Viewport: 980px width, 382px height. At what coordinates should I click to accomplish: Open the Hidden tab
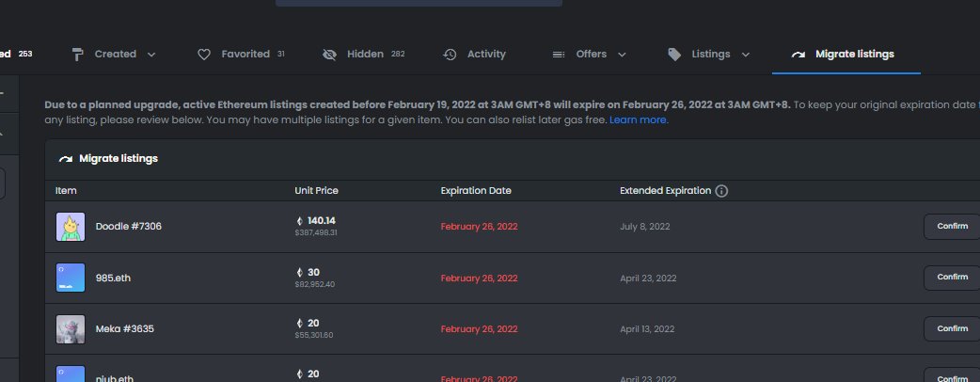pyautogui.click(x=364, y=55)
